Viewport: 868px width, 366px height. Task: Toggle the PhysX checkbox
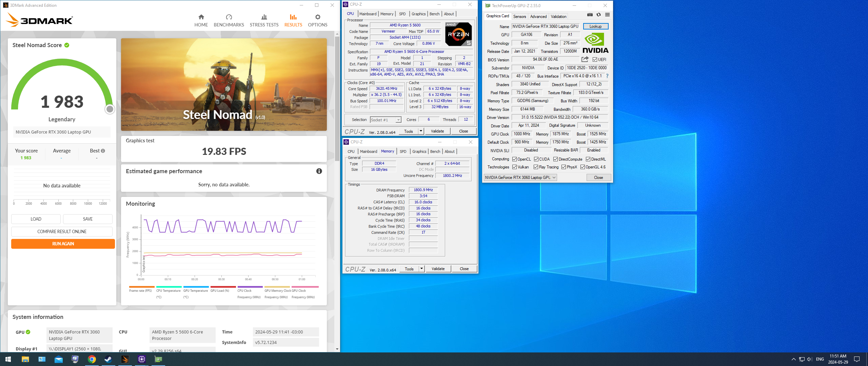click(x=564, y=167)
